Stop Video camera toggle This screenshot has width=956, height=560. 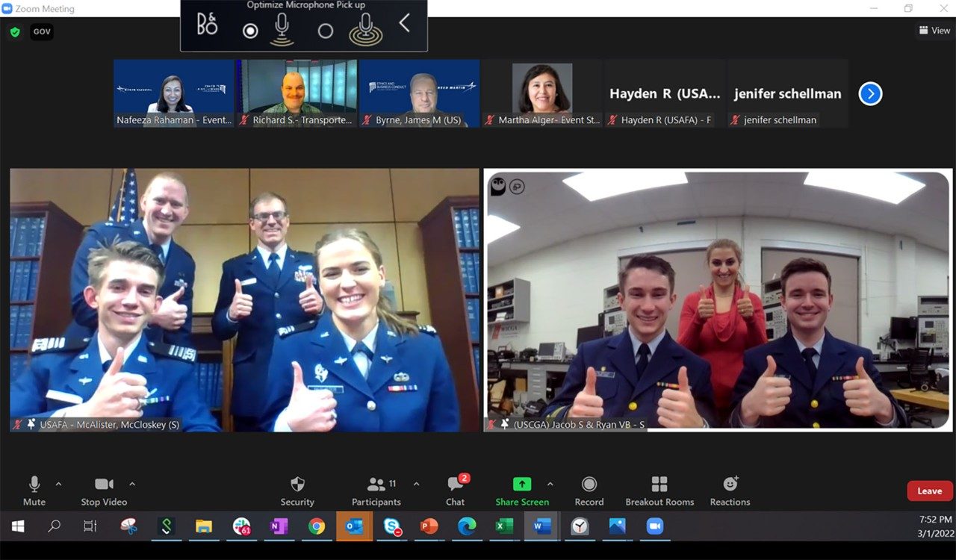pyautogui.click(x=104, y=485)
